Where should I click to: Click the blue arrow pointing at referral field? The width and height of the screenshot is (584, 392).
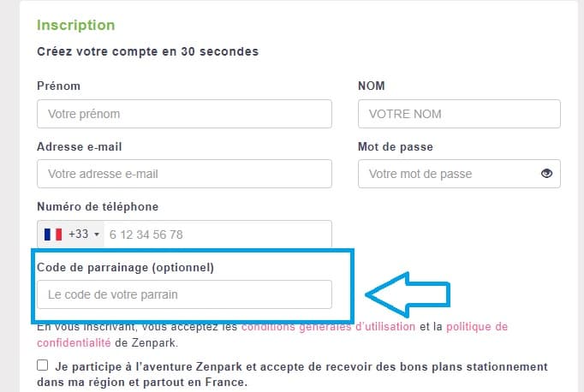pos(408,293)
